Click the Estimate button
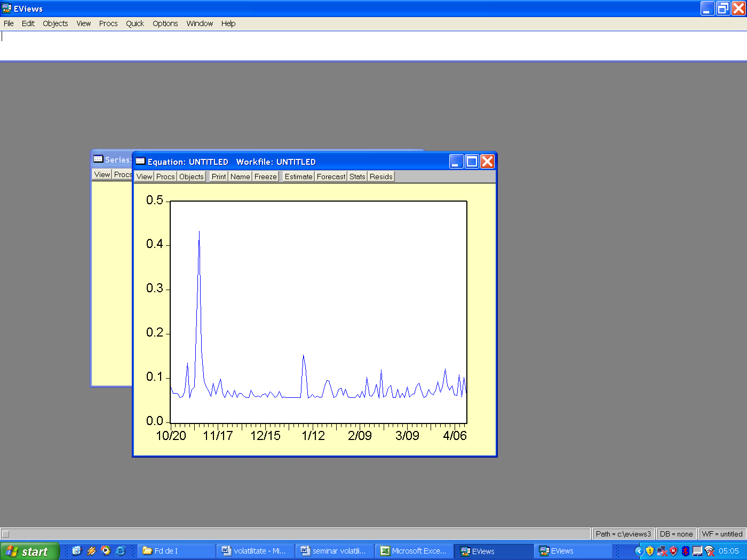This screenshot has height=560, width=747. [299, 177]
